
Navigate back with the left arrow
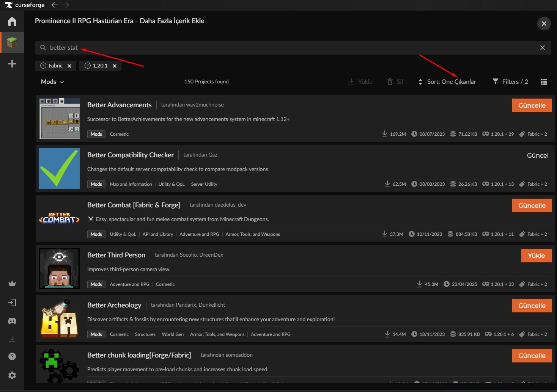coord(55,5)
